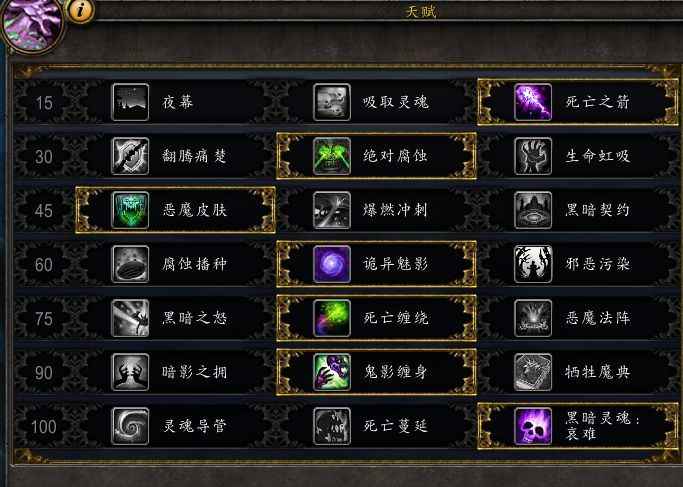The height and width of the screenshot is (487, 683).
Task: Click the purple swirl 诡异魅影 icon
Action: click(x=332, y=264)
